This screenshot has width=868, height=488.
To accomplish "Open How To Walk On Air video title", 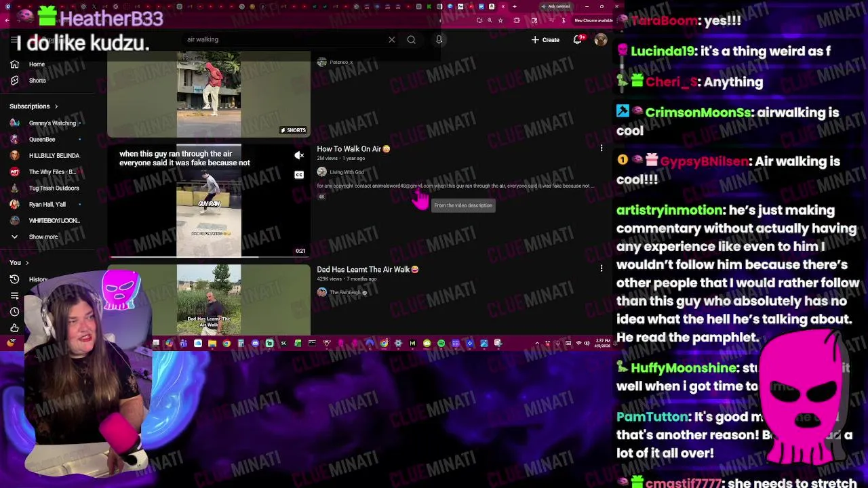I will tap(353, 149).
